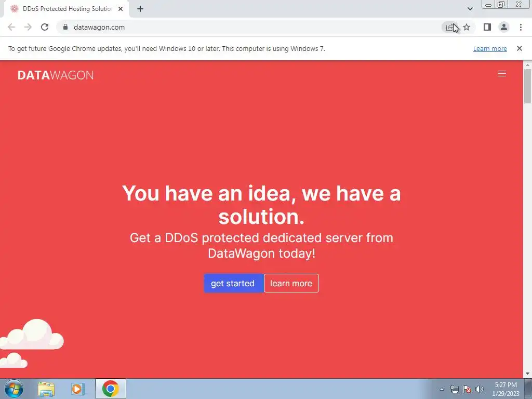Open Windows Explorer from the taskbar
Viewport: 532px width, 399px height.
46,389
